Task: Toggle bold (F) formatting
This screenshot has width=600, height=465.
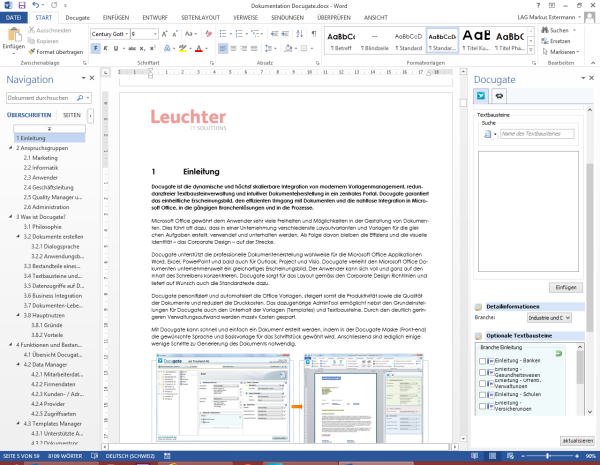Action: 95,48
